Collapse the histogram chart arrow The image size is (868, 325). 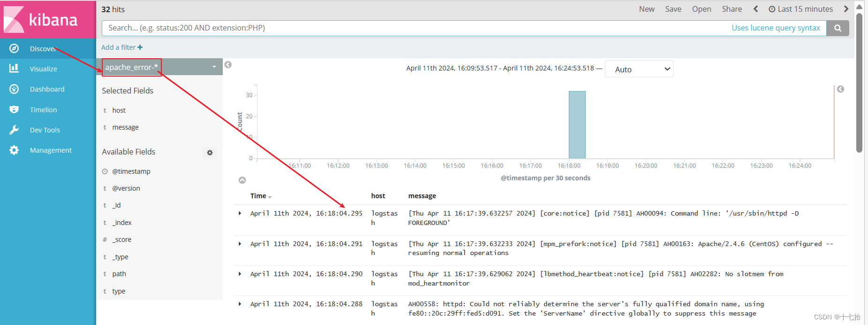click(x=242, y=180)
